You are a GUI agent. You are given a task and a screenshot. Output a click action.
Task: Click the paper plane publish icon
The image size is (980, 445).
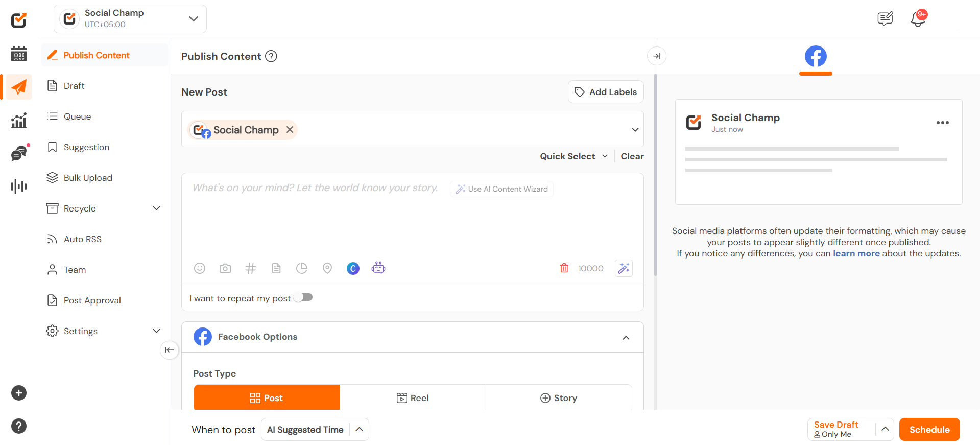[x=19, y=87]
